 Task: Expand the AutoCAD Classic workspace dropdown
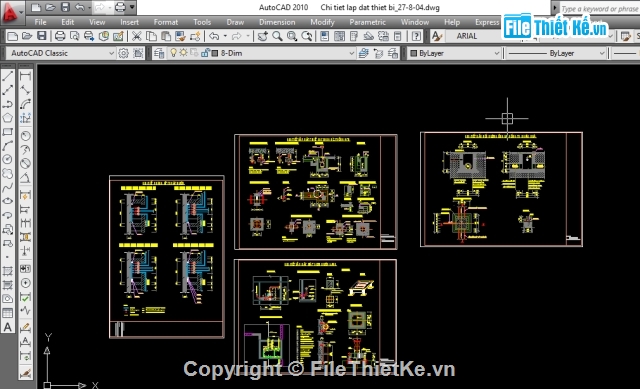[x=61, y=53]
